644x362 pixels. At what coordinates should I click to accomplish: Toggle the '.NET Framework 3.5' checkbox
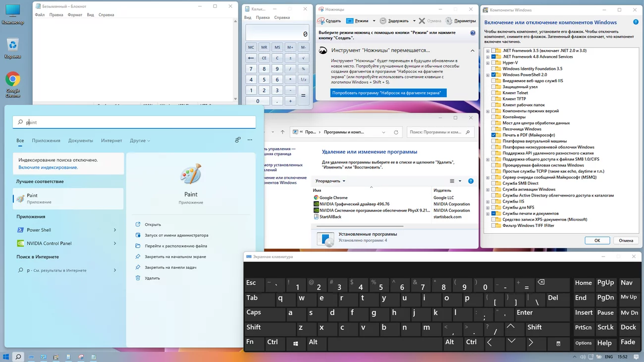click(x=494, y=51)
